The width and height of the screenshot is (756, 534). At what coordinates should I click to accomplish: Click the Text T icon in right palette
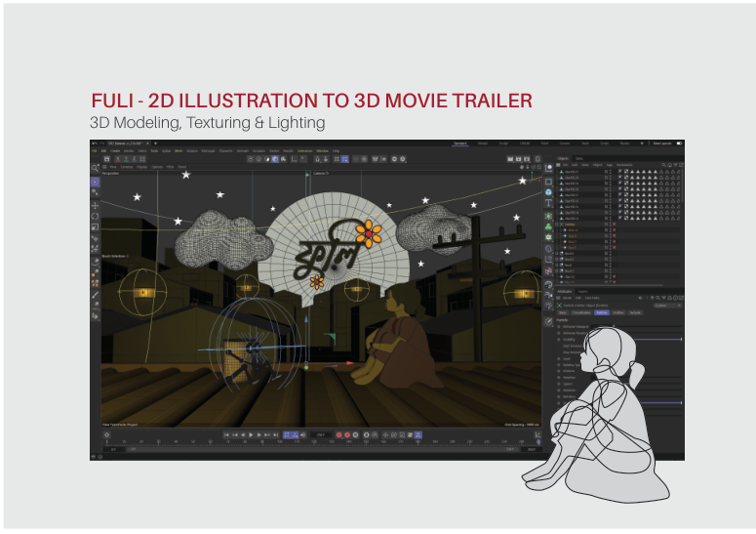(548, 203)
